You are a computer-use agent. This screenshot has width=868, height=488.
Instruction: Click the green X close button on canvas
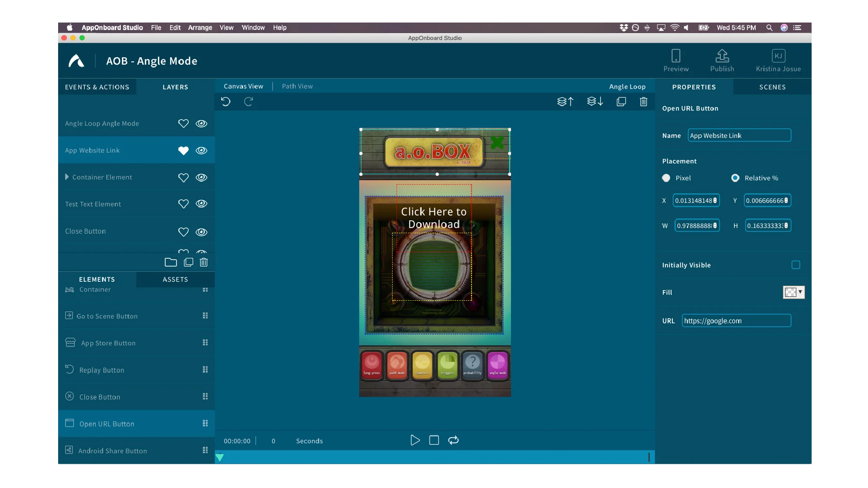[x=497, y=143]
